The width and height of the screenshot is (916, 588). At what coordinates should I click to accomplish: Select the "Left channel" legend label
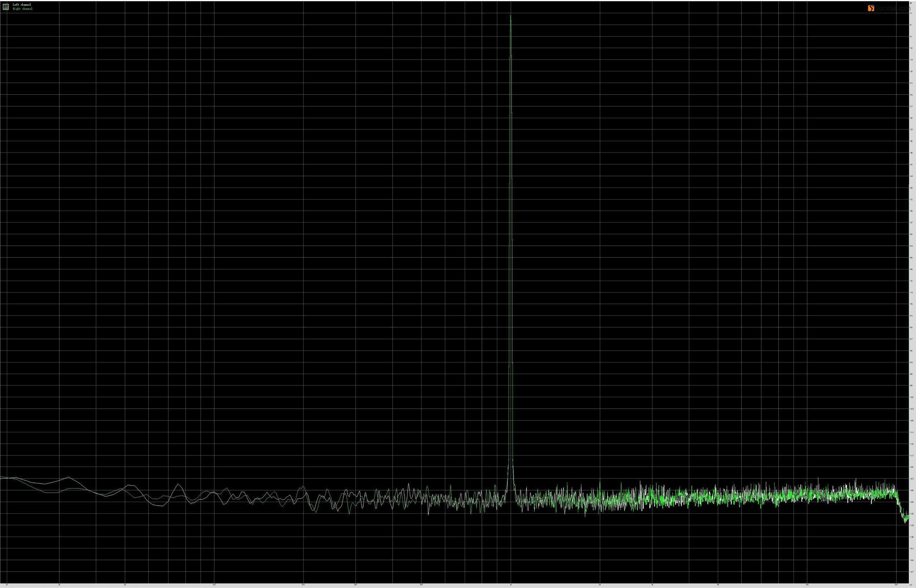(x=22, y=4)
